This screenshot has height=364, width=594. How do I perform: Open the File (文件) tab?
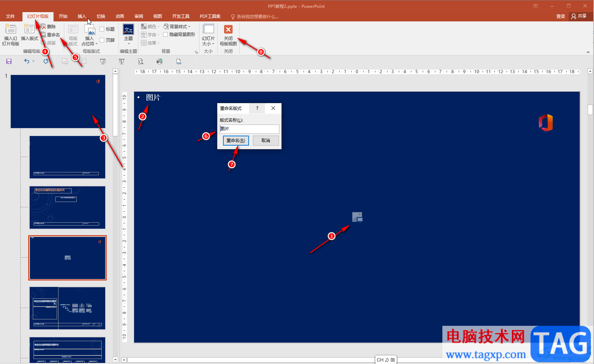[x=10, y=16]
